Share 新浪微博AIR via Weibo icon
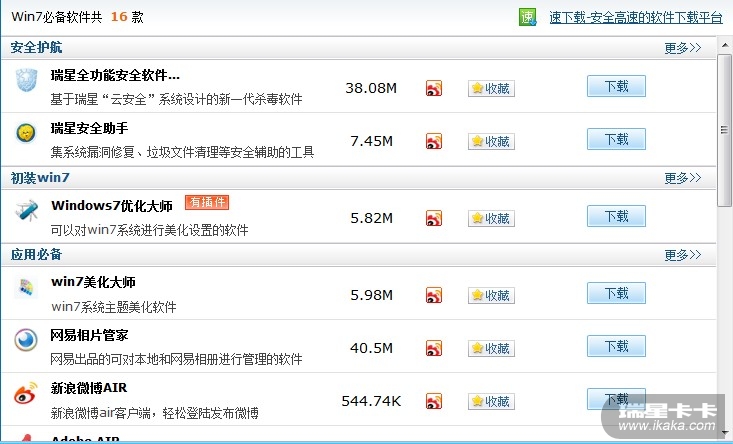This screenshot has width=733, height=444. point(434,401)
